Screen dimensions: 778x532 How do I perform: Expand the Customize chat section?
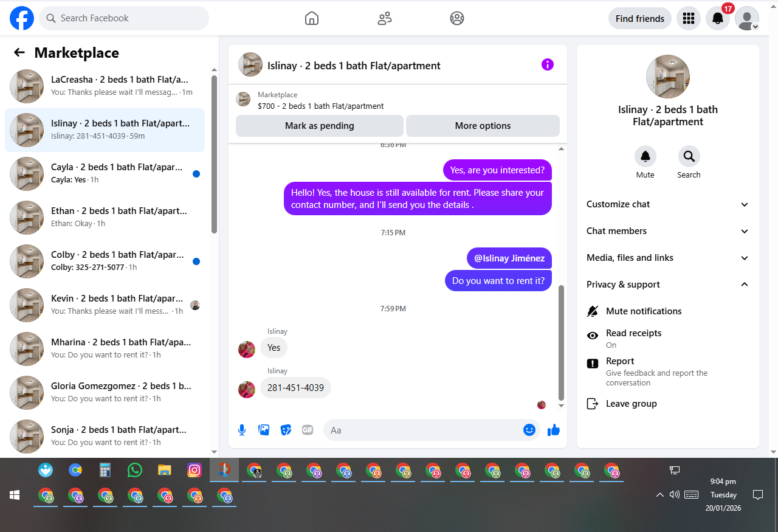(668, 204)
